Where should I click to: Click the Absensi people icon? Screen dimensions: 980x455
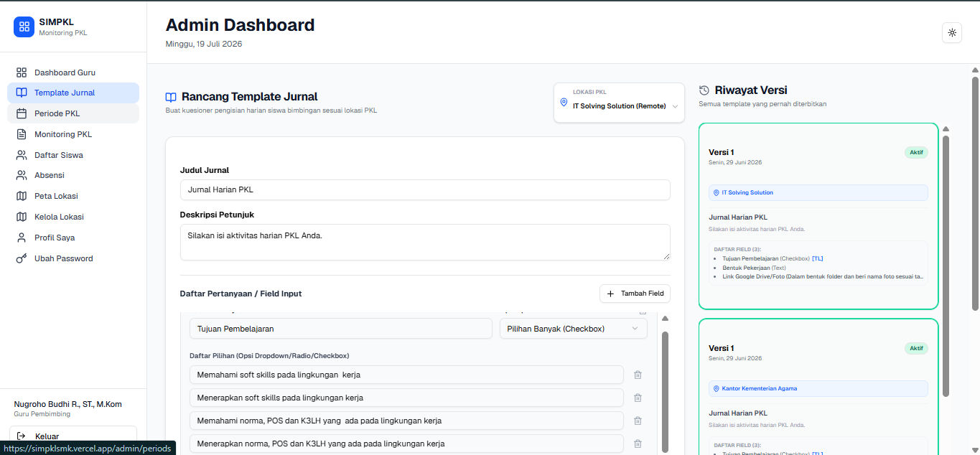22,175
